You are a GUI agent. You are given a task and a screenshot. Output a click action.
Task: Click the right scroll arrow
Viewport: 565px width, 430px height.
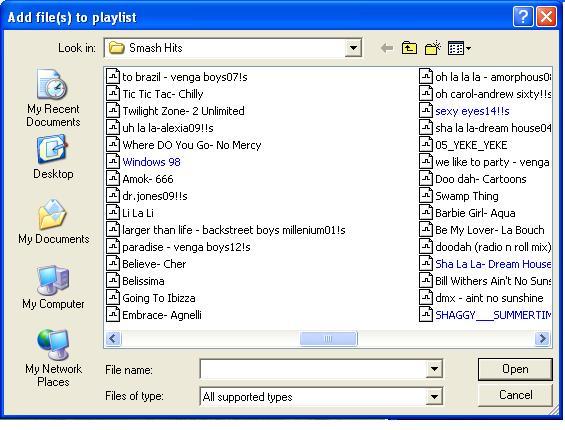coord(542,338)
